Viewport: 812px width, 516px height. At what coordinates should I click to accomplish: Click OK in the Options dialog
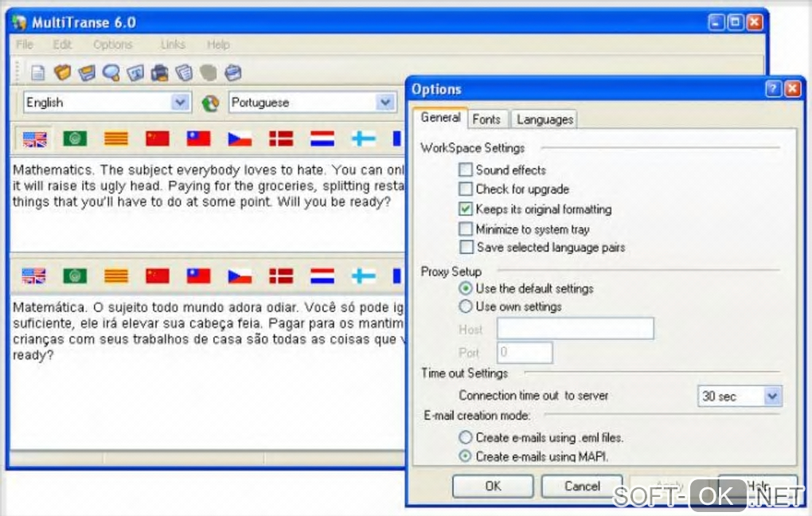pos(493,486)
